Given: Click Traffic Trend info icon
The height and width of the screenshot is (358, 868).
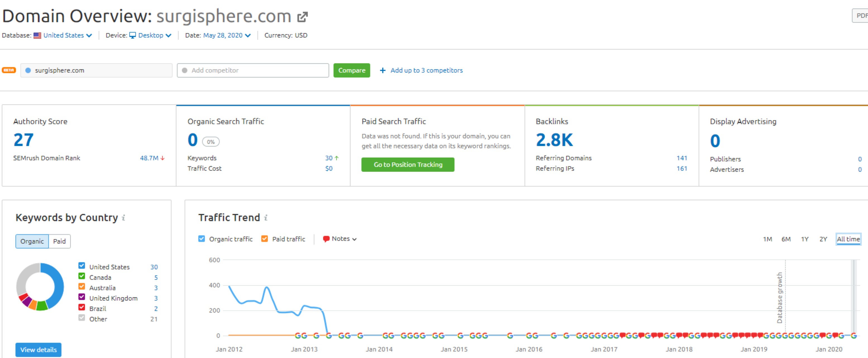Looking at the screenshot, I should click(266, 218).
